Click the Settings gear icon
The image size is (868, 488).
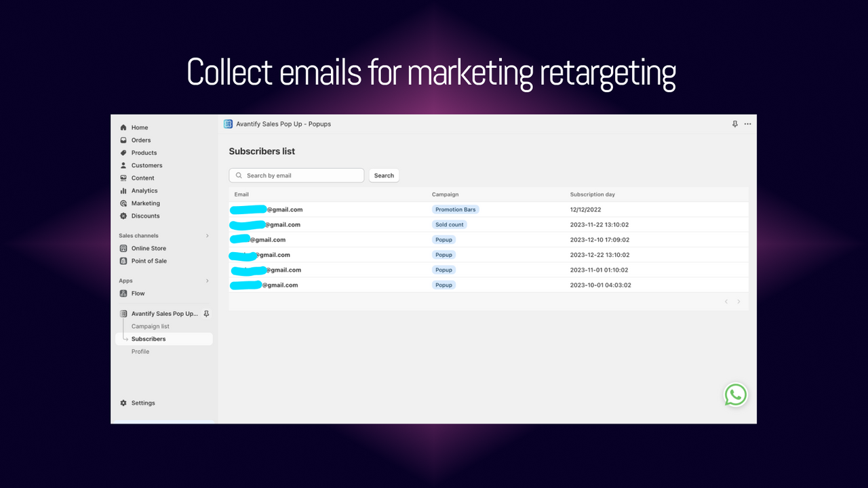coord(123,403)
